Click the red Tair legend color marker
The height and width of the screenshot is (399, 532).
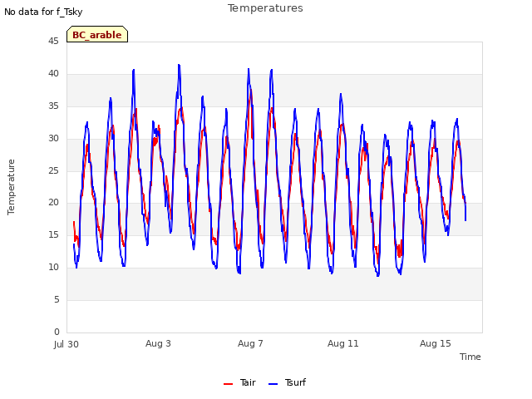[228, 384]
